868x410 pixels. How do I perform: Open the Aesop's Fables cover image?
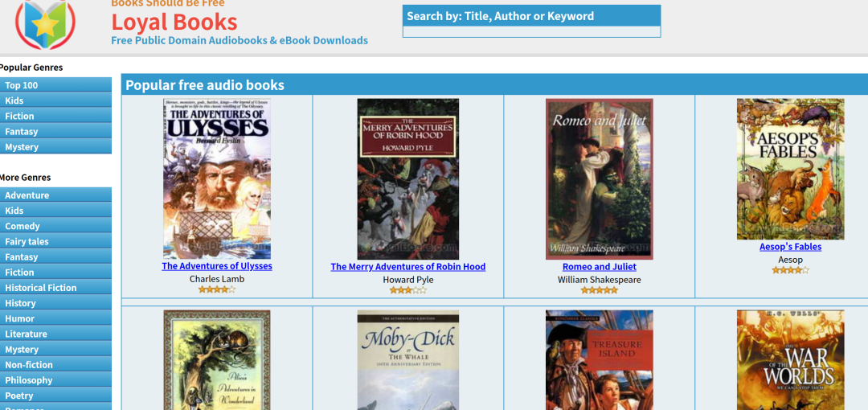(791, 169)
